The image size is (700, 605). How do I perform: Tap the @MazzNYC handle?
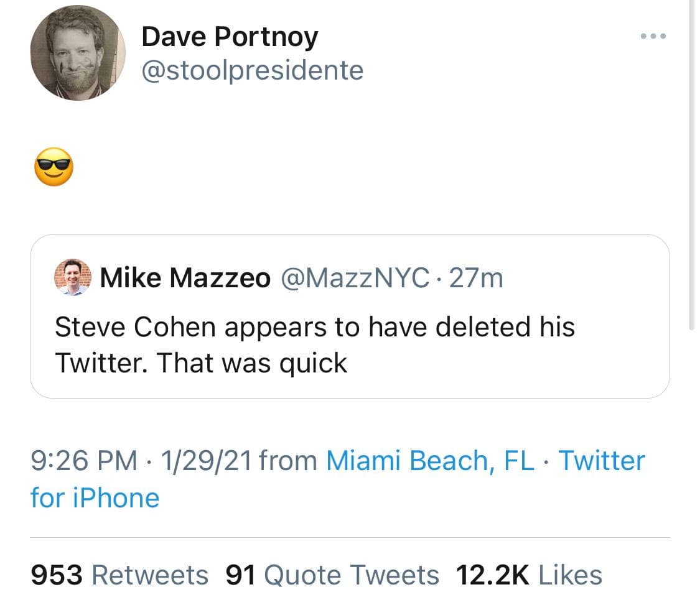pos(355,278)
